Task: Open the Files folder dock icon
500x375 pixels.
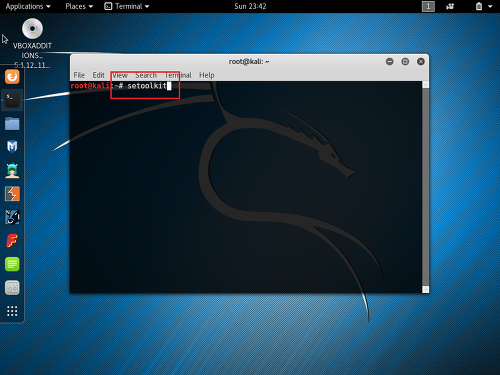Action: tap(12, 123)
